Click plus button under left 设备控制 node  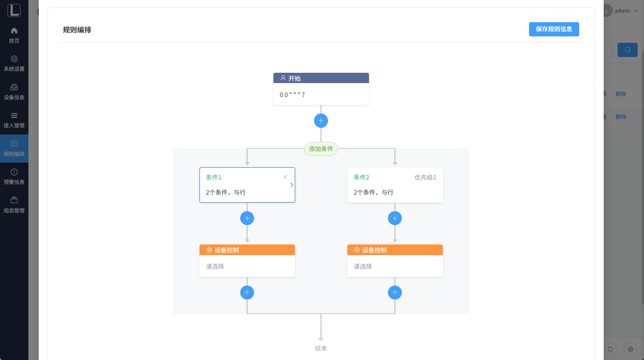click(x=247, y=293)
